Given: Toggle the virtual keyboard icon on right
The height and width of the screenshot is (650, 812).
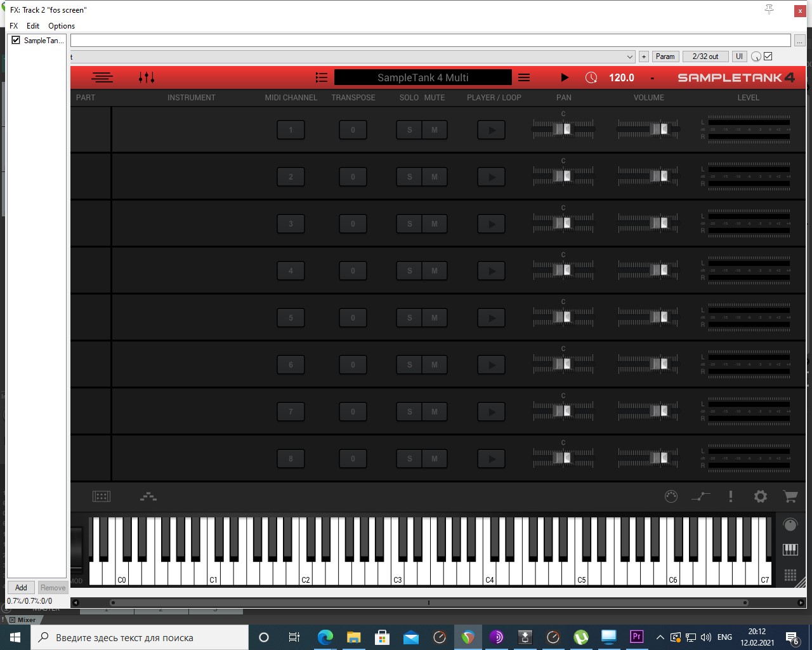Looking at the screenshot, I should click(790, 550).
